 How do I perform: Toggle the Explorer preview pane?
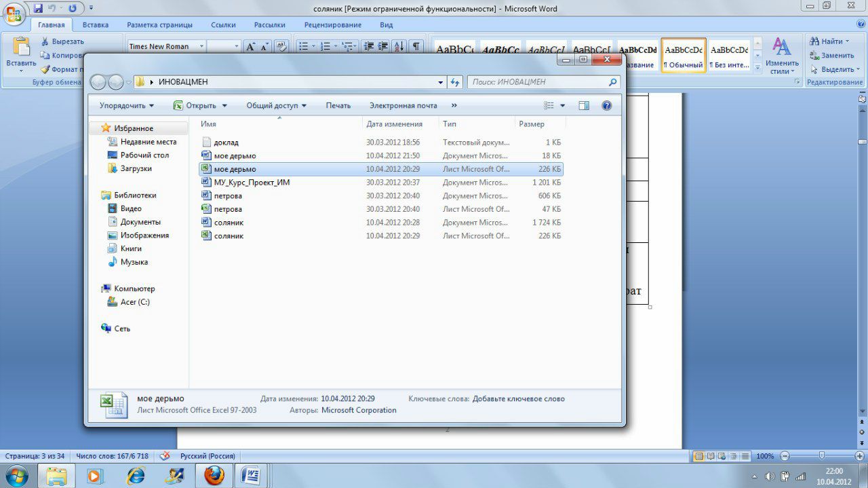[584, 106]
